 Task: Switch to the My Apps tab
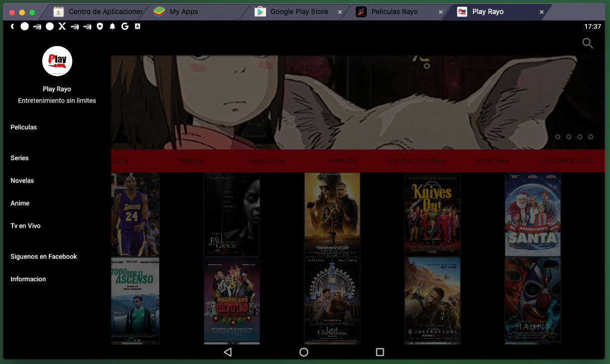pos(183,12)
